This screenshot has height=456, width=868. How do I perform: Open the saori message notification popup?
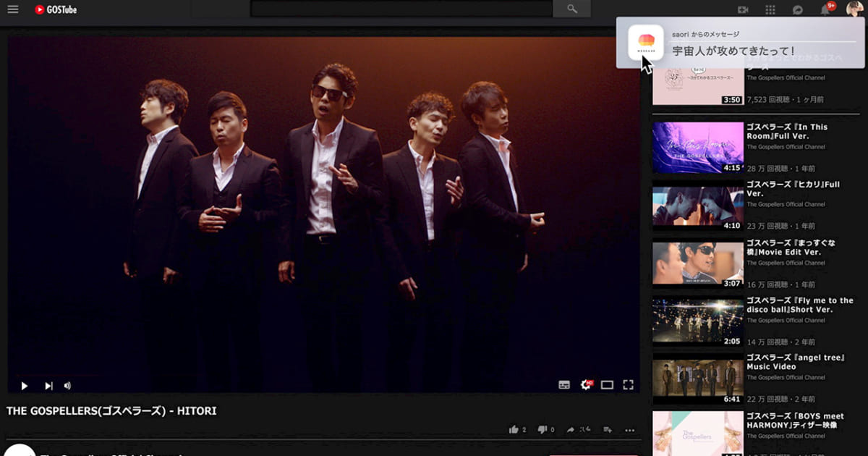coord(741,43)
